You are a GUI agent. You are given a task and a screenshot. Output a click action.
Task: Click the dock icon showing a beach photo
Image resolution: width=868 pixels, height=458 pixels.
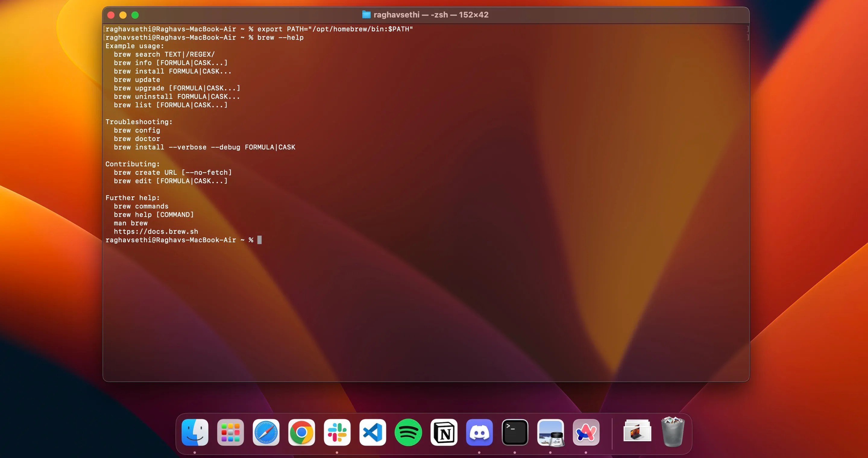pos(550,433)
